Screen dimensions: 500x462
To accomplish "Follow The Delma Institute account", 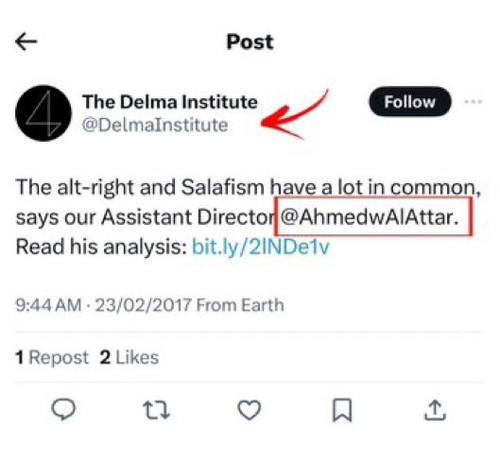I will [x=410, y=102].
